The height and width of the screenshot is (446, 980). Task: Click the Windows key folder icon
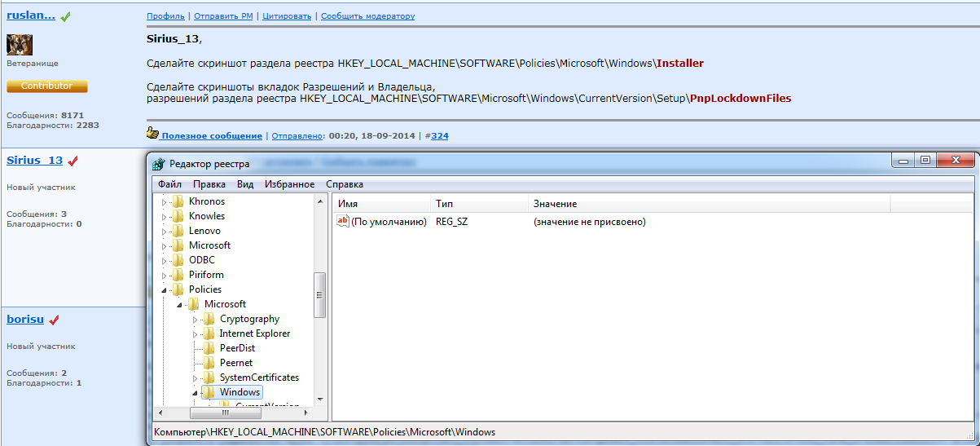pyautogui.click(x=209, y=392)
